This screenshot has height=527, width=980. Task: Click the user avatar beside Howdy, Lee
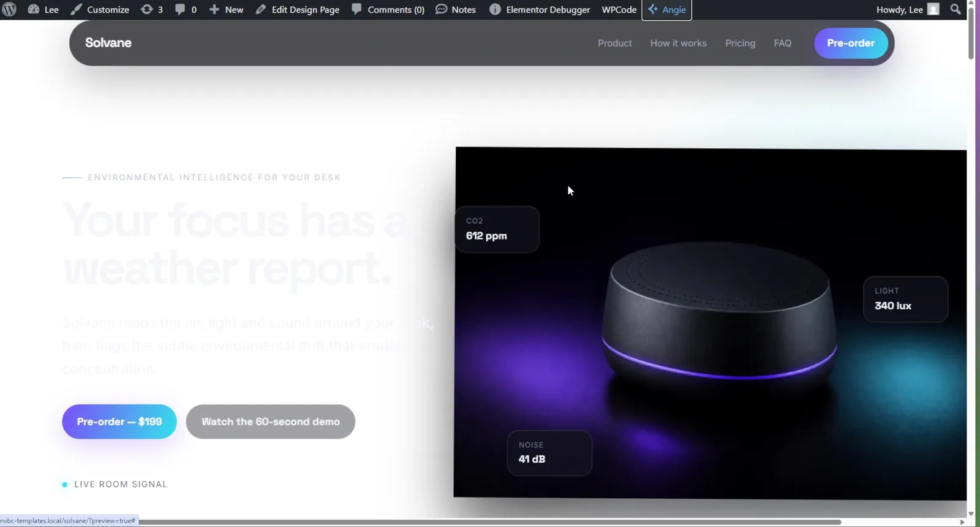pos(933,9)
